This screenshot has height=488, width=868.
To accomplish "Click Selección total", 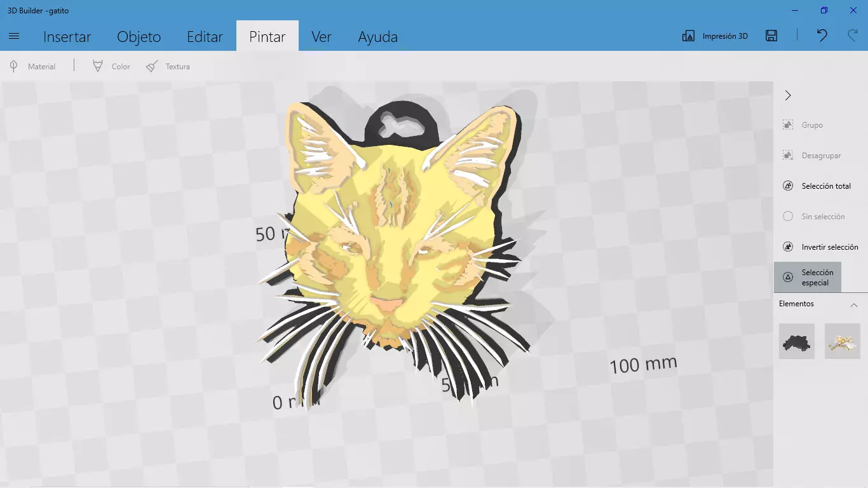I will click(817, 186).
